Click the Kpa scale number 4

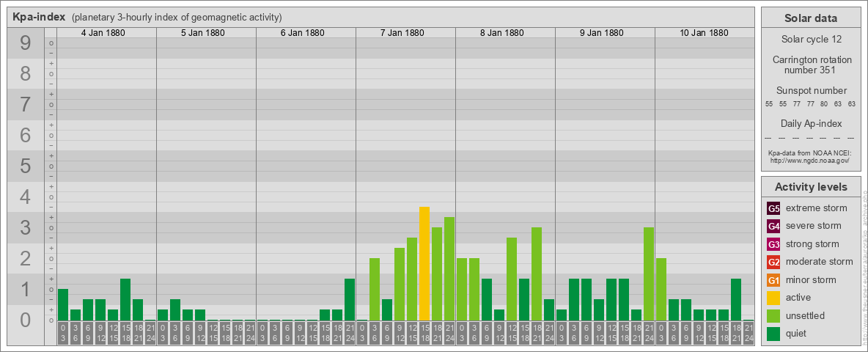[26, 197]
